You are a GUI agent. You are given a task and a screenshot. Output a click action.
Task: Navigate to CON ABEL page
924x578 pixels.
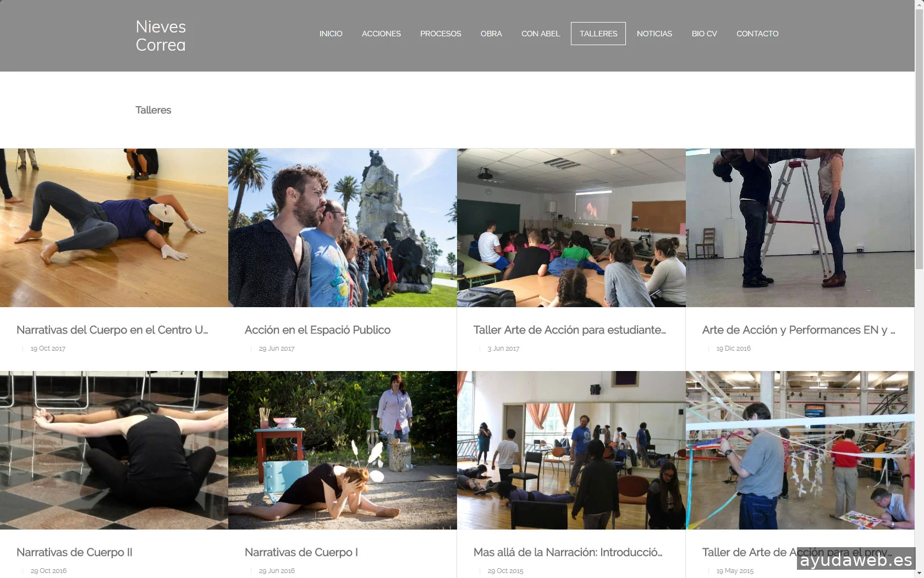541,34
